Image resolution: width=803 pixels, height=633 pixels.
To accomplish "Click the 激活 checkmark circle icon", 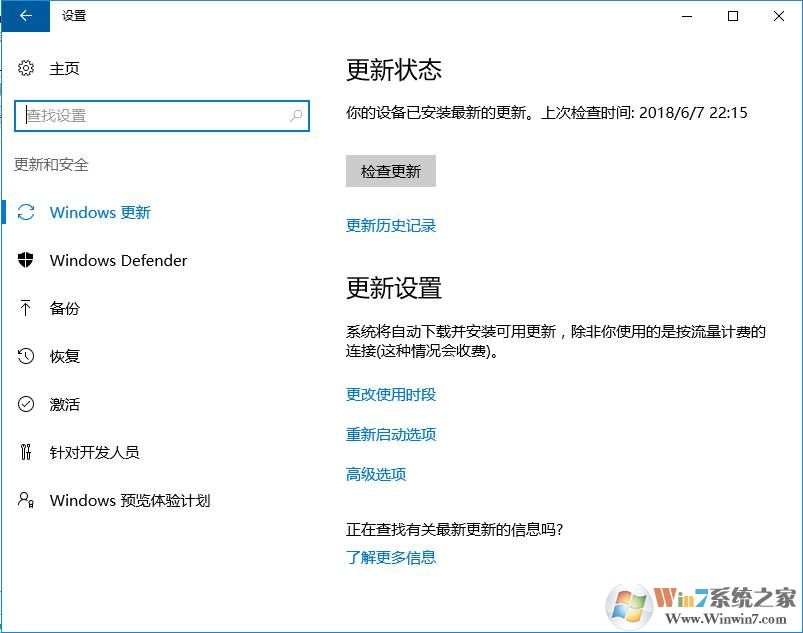I will tap(26, 404).
